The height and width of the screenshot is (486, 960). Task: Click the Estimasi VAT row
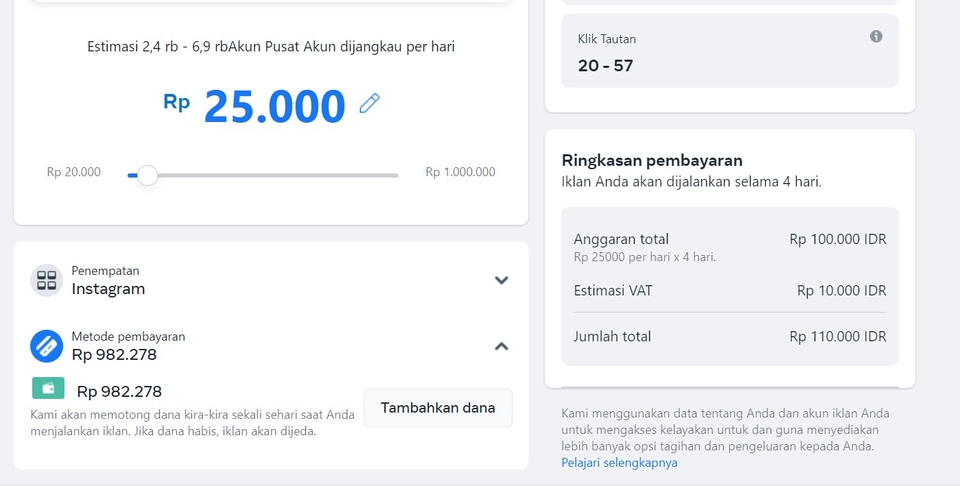(730, 291)
